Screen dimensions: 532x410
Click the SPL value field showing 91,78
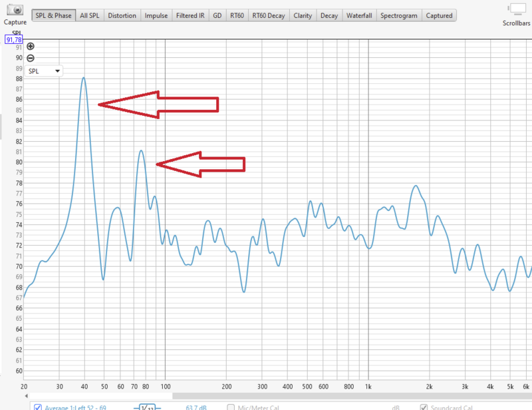point(14,40)
